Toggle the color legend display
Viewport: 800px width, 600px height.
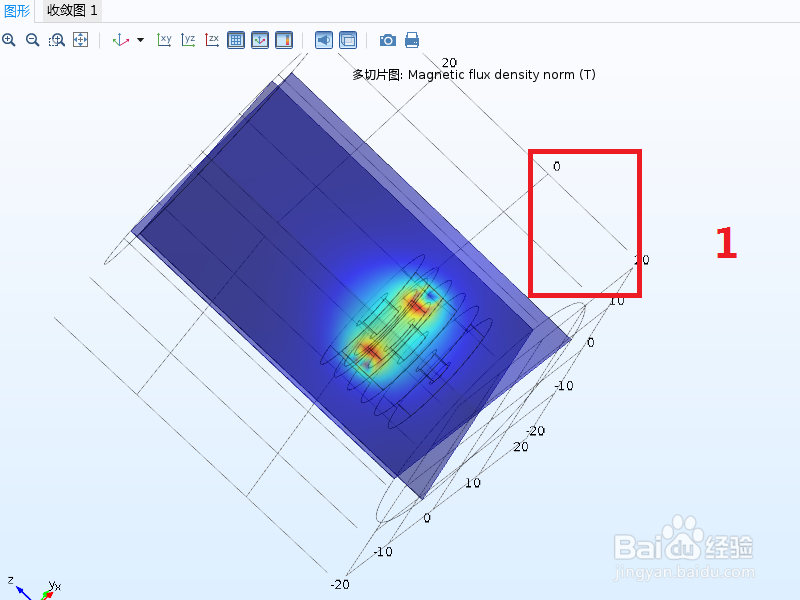(x=284, y=40)
